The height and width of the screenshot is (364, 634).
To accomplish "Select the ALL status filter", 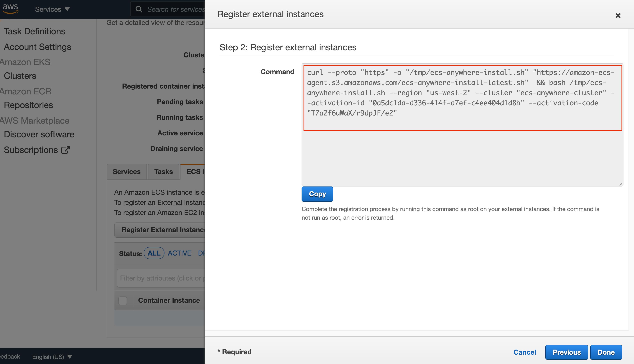I will pos(154,253).
